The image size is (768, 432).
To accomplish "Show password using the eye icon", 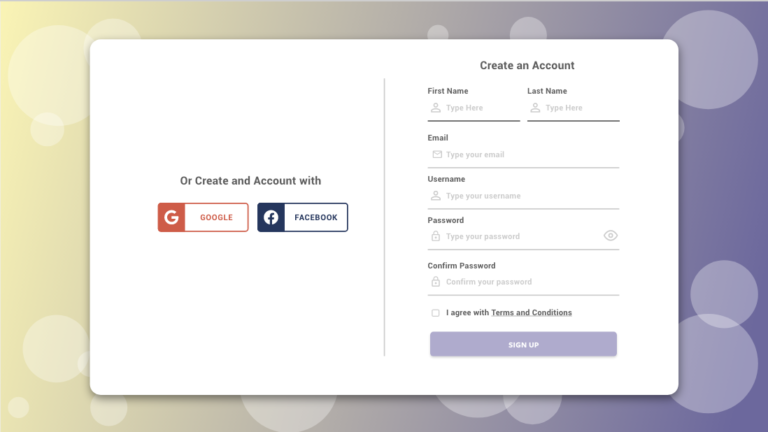I will (610, 236).
